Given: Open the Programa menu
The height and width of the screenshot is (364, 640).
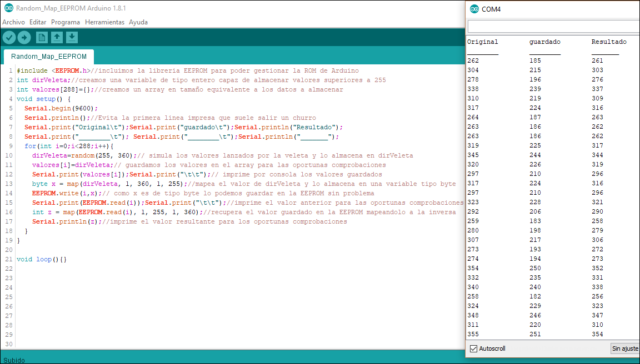Looking at the screenshot, I should click(65, 22).
